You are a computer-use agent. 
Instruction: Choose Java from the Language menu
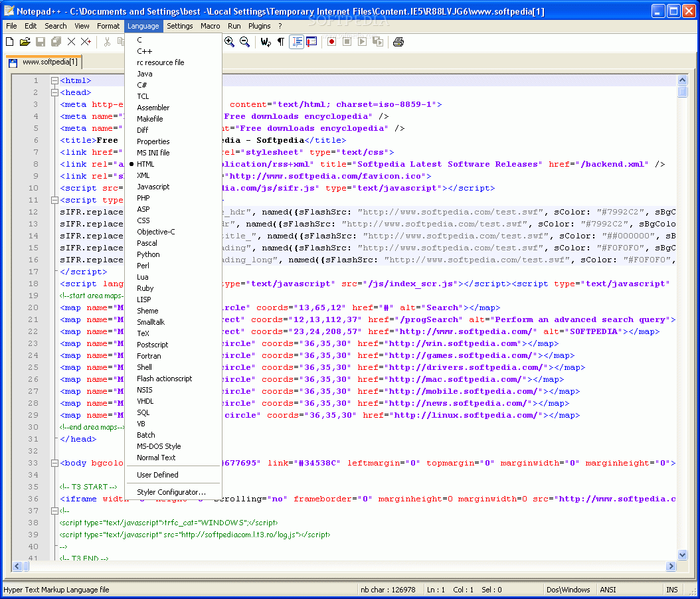(173, 74)
